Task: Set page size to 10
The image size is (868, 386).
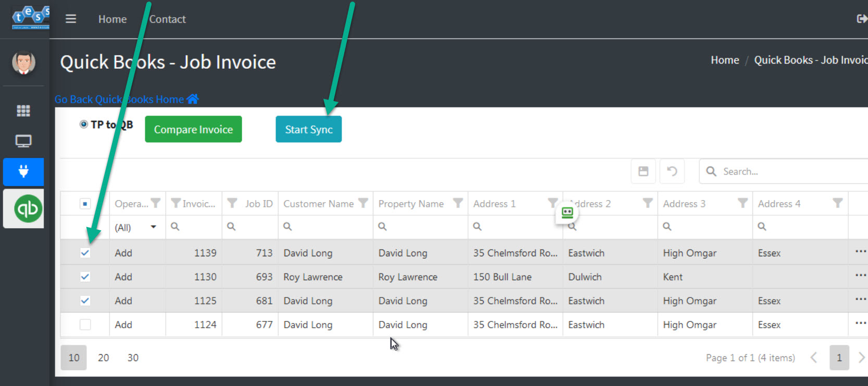Action: click(74, 358)
